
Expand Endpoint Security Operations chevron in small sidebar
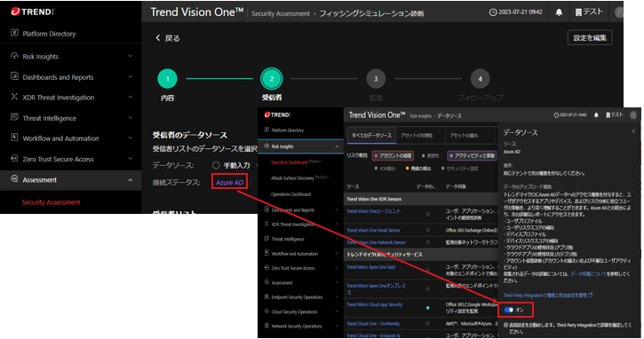(x=337, y=297)
